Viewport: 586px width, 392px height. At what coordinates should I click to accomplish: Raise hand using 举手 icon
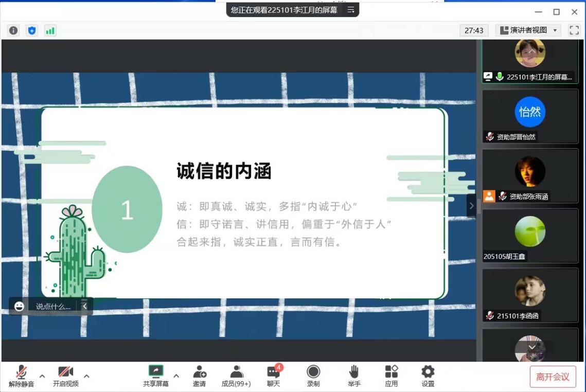pyautogui.click(x=354, y=376)
